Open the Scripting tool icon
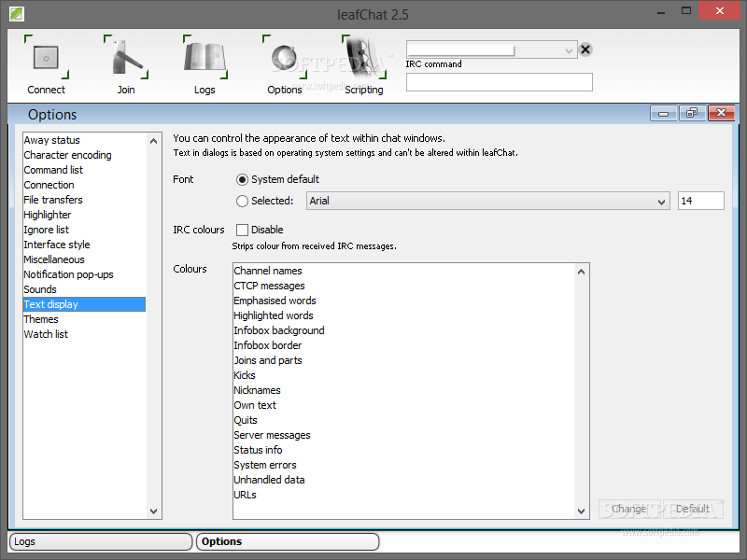Screen dimensions: 747x560 coord(364,57)
